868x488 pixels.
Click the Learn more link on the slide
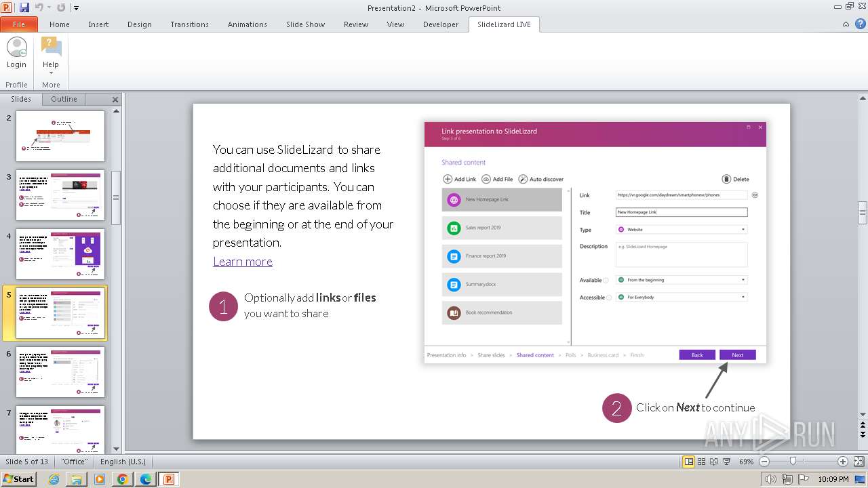point(243,262)
